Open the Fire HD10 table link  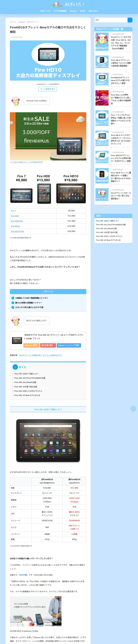pyautogui.click(x=15, y=226)
